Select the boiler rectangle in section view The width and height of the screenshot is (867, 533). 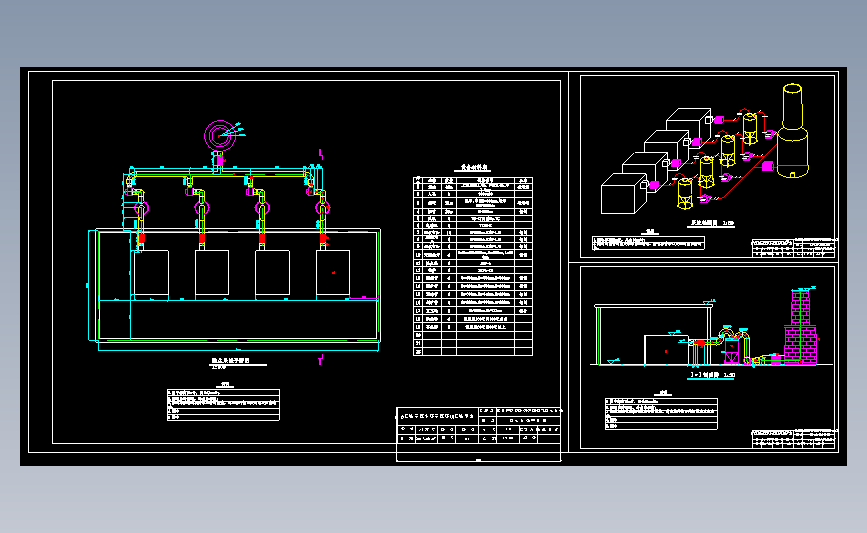click(666, 350)
